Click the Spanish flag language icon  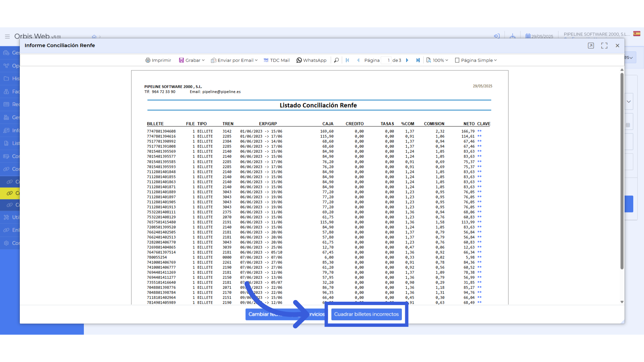coord(637,34)
